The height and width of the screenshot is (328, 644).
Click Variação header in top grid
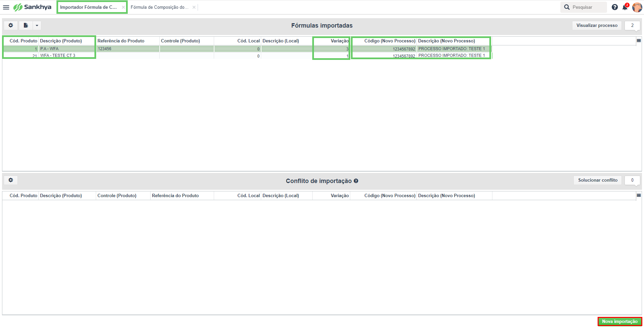331,41
